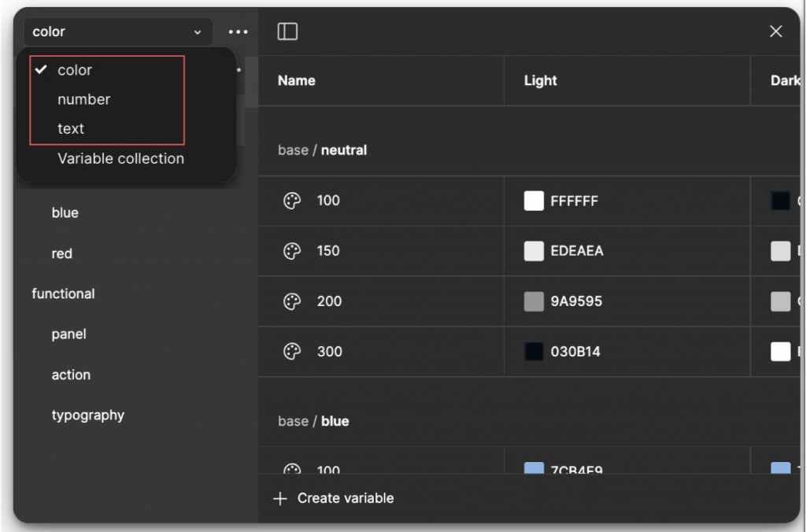Viewport: 806px width, 532px height.
Task: Click the plus icon for Create variable
Action: coord(279,498)
